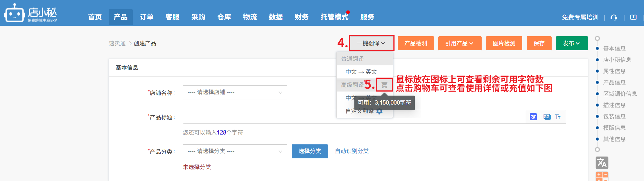Jump to 其他信息 in the side outline

tap(614, 139)
